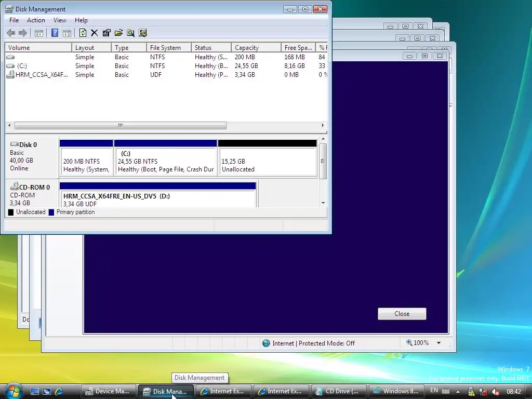532x399 pixels.
Task: Sort by the Status column header
Action: point(211,47)
